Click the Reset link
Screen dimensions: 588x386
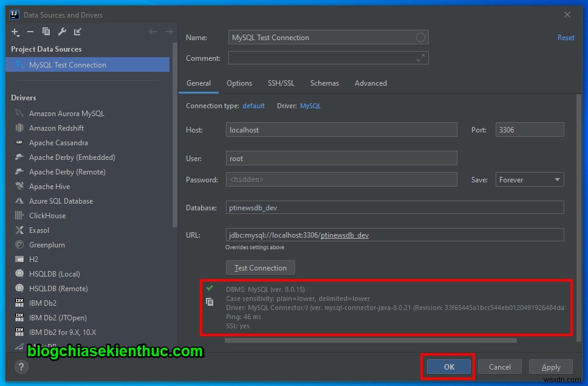click(565, 37)
